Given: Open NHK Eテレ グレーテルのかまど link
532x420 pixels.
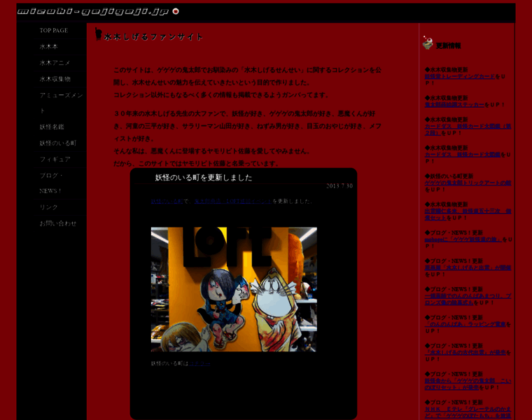Looking at the screenshot, I should (468, 412).
